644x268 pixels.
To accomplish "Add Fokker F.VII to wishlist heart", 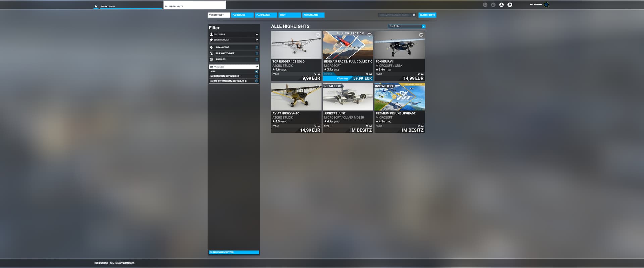I will click(x=421, y=35).
